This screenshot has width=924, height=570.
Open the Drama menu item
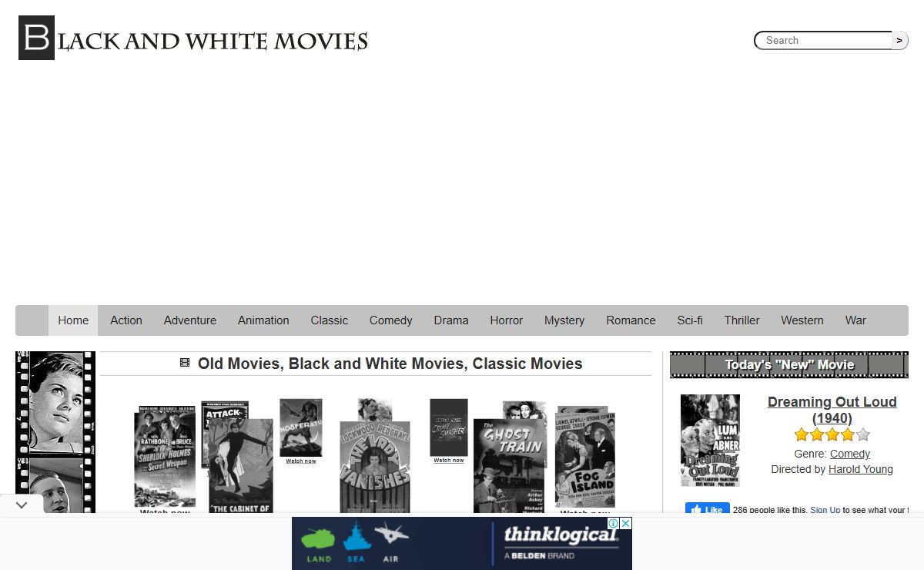451,320
